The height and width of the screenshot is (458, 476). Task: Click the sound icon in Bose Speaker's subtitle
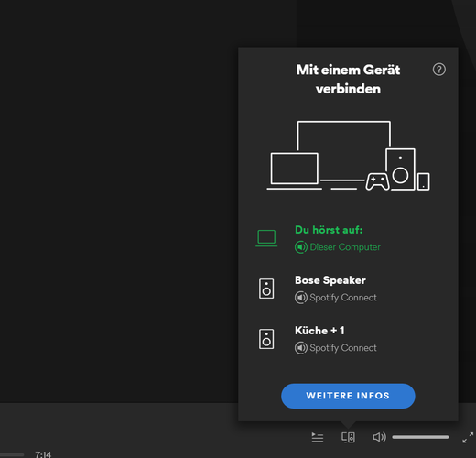pos(301,298)
